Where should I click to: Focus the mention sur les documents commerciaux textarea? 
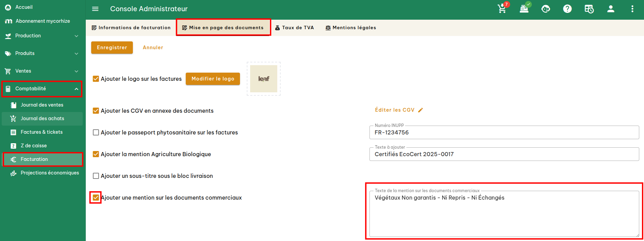(x=504, y=214)
